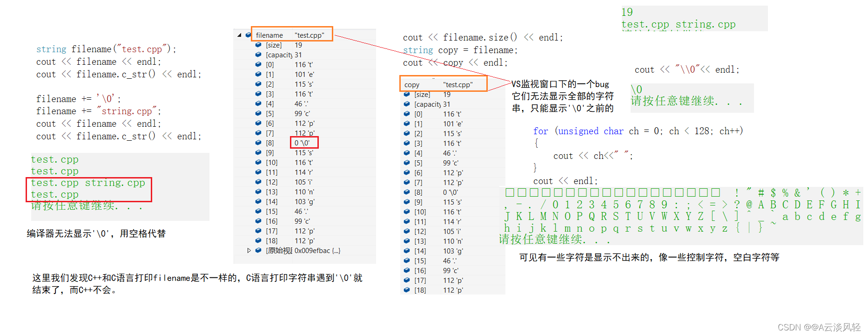
Task: Click the field icon next to 原始视图 row
Action: (258, 251)
